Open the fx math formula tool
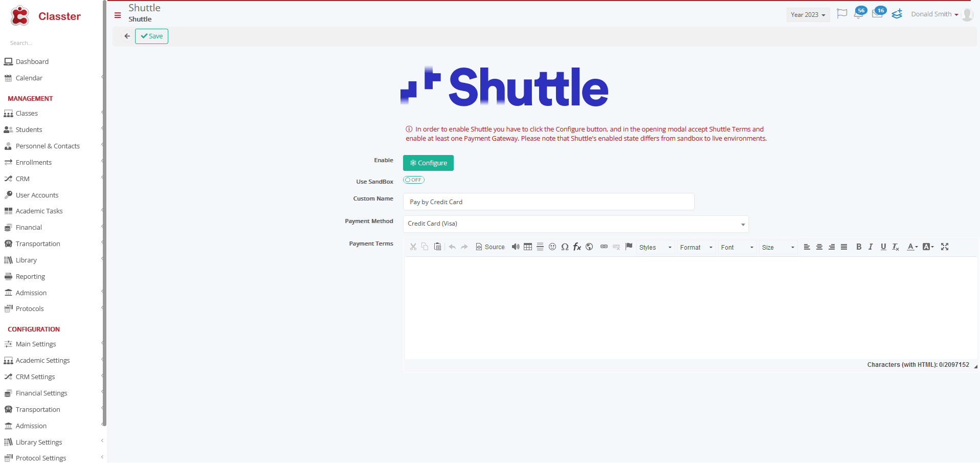 [x=577, y=247]
